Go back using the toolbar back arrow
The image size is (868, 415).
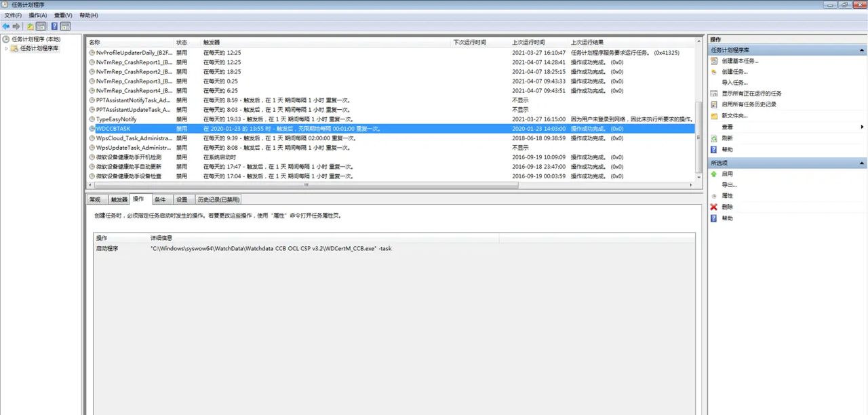pyautogui.click(x=6, y=26)
